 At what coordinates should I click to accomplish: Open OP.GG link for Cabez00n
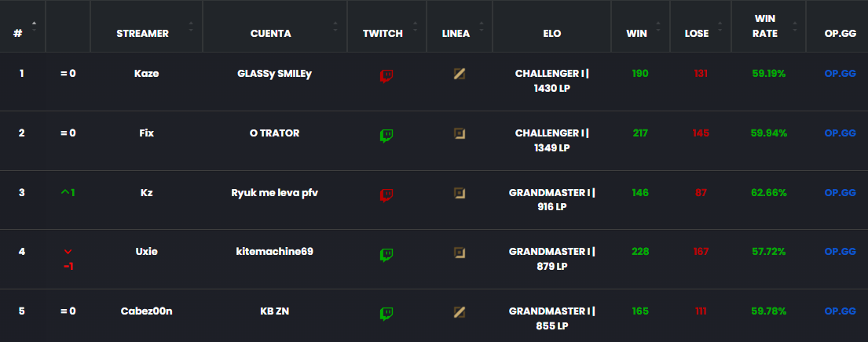[x=840, y=311]
